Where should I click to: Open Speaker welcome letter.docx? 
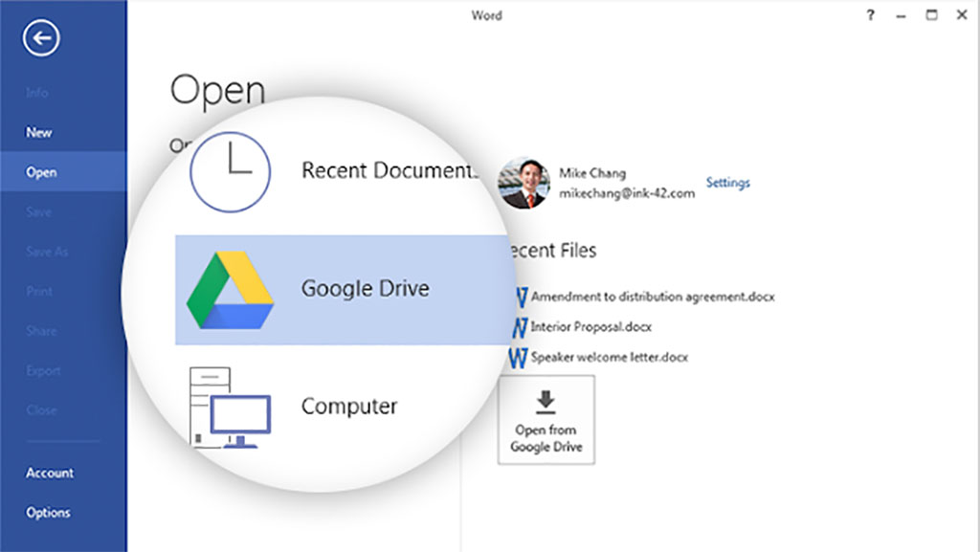(610, 357)
